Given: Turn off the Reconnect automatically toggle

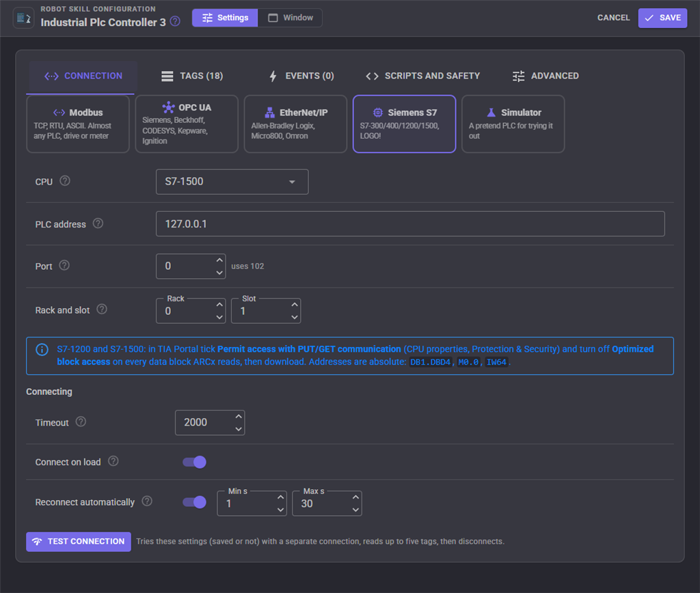Looking at the screenshot, I should click(195, 502).
